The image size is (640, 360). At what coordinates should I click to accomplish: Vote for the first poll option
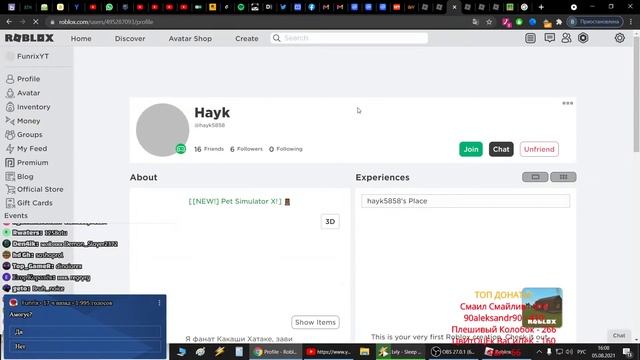(85, 332)
